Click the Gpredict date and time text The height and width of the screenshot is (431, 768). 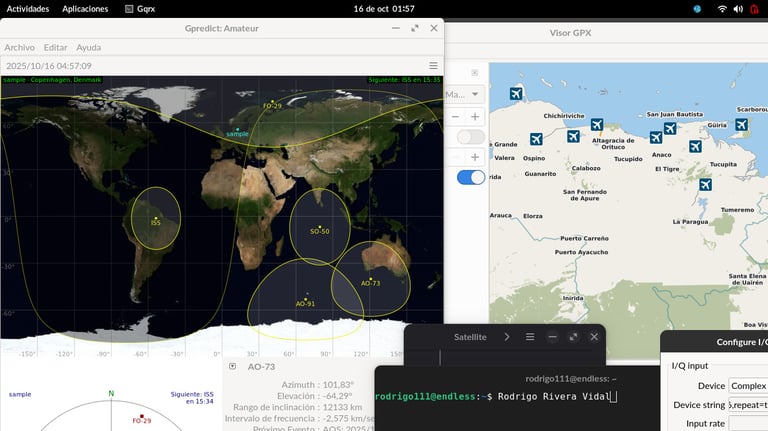pyautogui.click(x=49, y=66)
